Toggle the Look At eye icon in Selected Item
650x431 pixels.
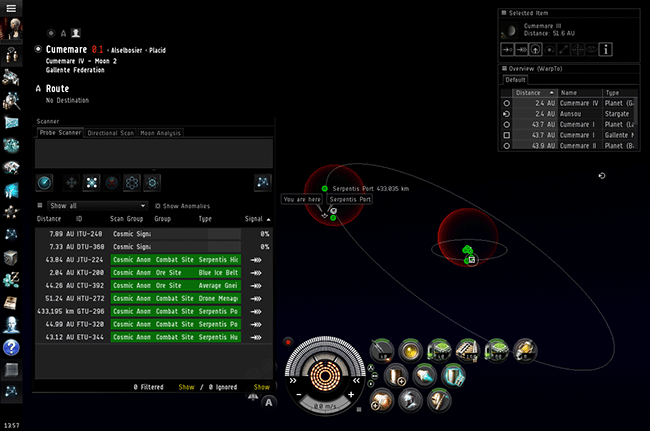pos(592,49)
